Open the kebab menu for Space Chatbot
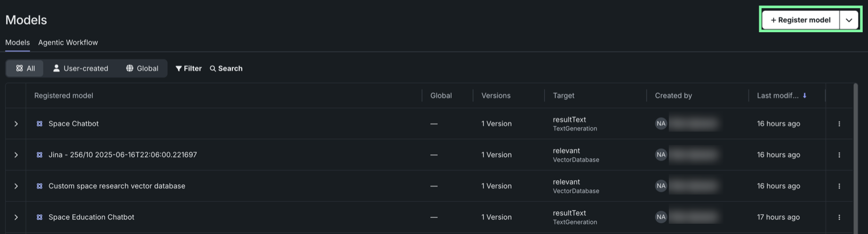This screenshot has width=868, height=234. click(839, 124)
